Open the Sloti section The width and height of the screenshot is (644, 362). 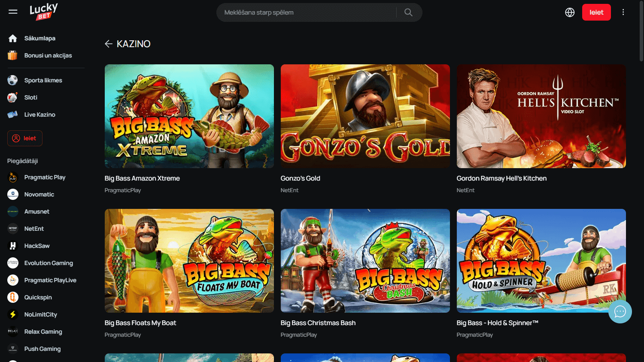click(x=30, y=97)
